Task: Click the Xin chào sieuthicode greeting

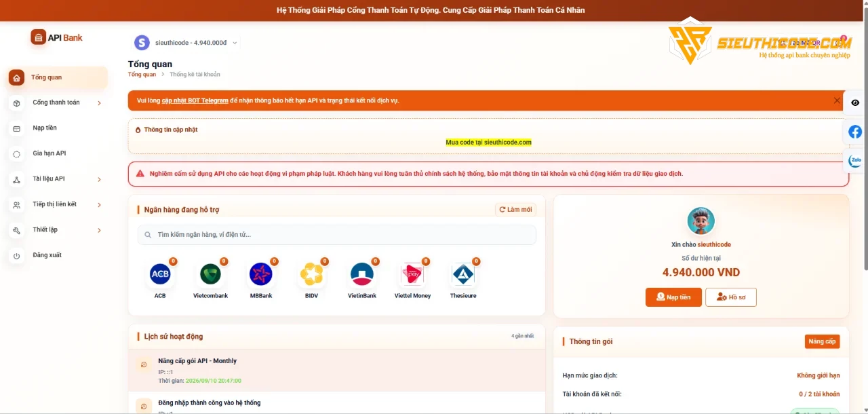Action: pos(701,244)
